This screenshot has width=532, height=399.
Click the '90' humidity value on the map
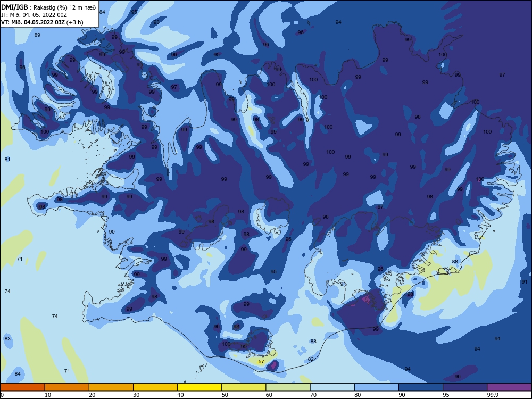point(112,232)
